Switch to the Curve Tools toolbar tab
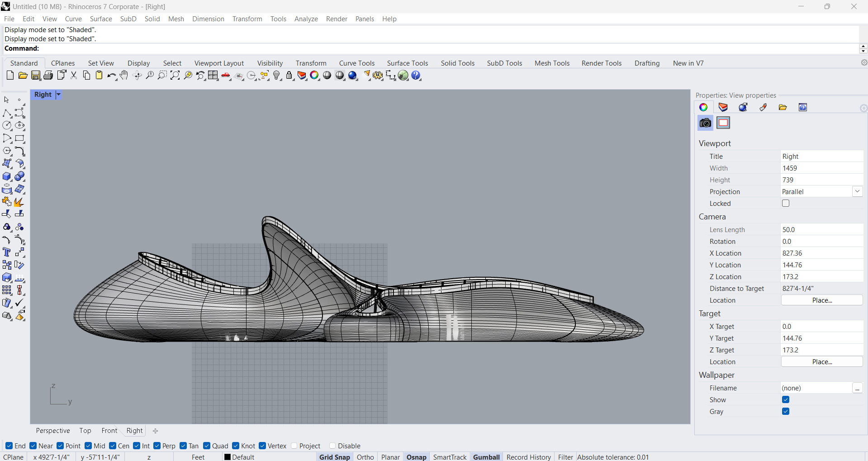The width and height of the screenshot is (868, 461). coord(357,63)
